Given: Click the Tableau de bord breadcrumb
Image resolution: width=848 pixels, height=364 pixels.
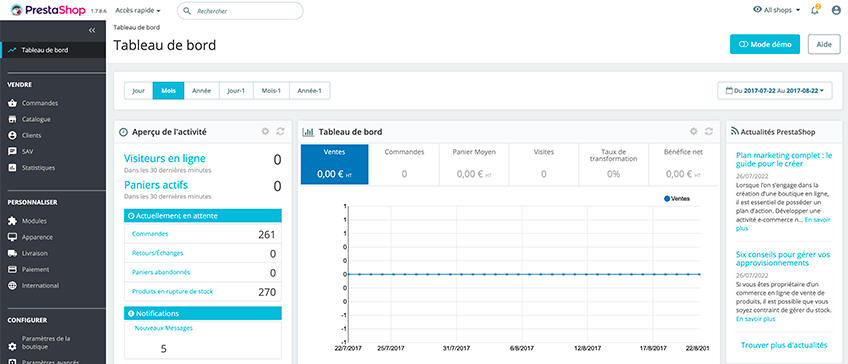Looking at the screenshot, I should 136,27.
